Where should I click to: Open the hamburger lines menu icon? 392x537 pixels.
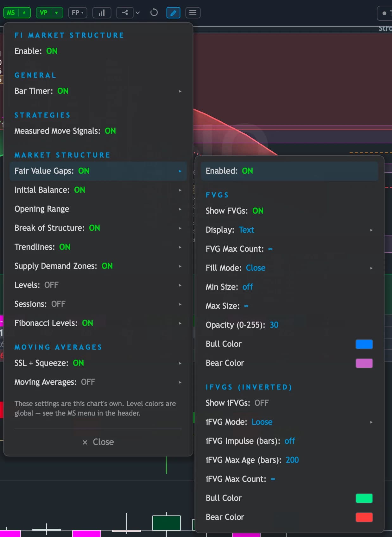click(x=193, y=13)
